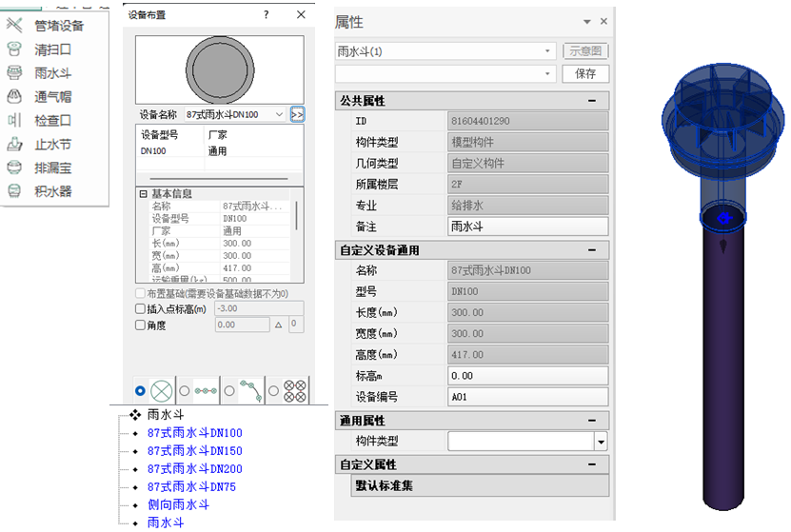Viewport: 791px width, 532px height.
Task: Tick the 角度 angle checkbox
Action: 141,325
